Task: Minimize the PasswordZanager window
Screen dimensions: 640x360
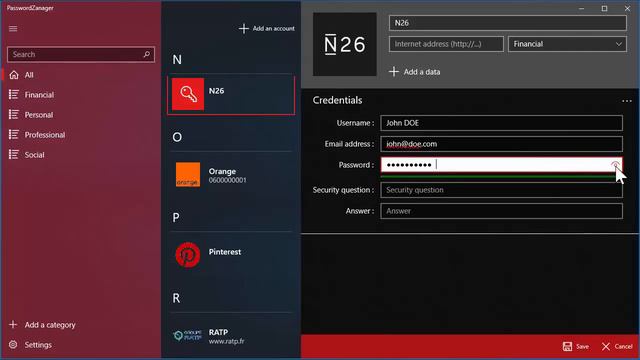Action: 581,9
